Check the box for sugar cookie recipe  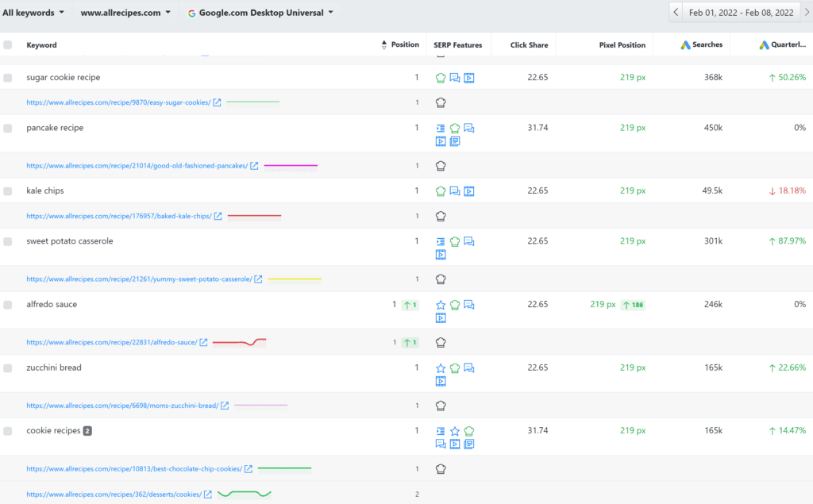pyautogui.click(x=8, y=78)
